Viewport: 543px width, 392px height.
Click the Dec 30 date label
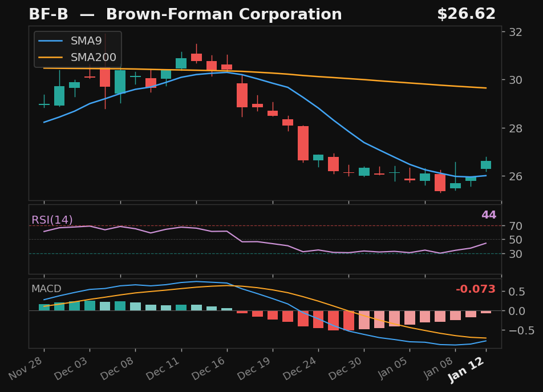point(346,368)
